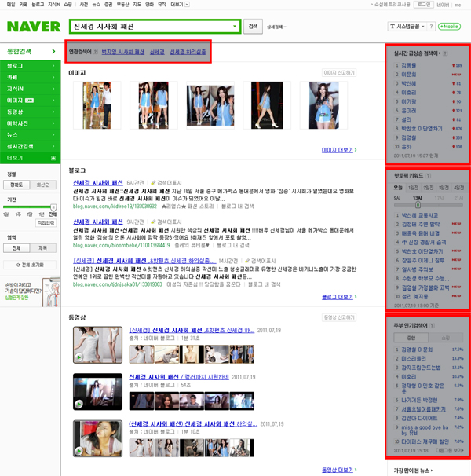Image resolution: width=471 pixels, height=476 pixels.
Task: Open the 시스템글꼴 font dropdown
Action: pyautogui.click(x=407, y=27)
